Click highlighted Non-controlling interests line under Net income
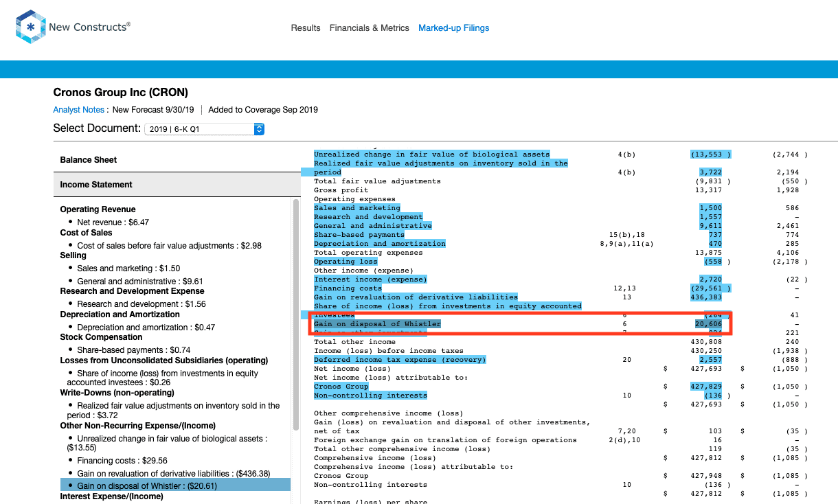This screenshot has width=838, height=504. click(370, 396)
